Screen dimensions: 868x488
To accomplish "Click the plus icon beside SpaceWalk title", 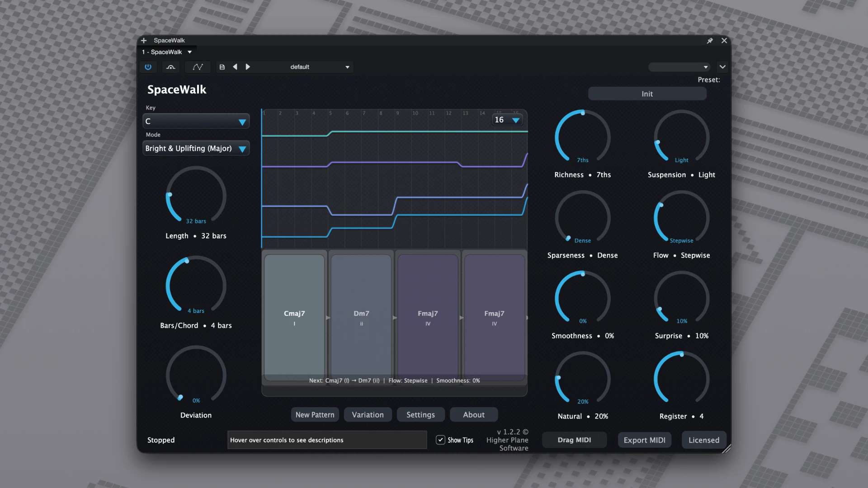I will (144, 41).
